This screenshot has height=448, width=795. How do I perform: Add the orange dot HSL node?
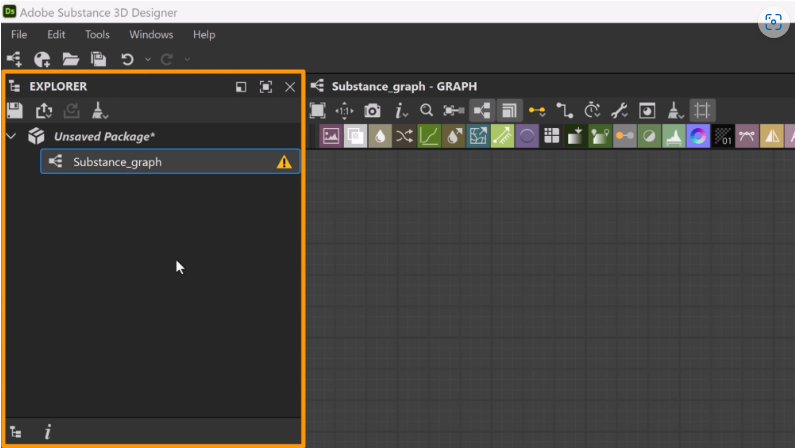625,136
